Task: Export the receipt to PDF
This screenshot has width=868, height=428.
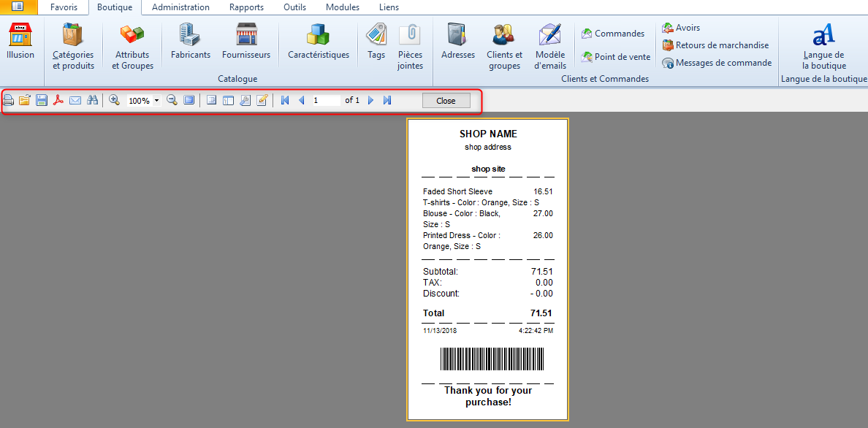Action: [x=58, y=101]
